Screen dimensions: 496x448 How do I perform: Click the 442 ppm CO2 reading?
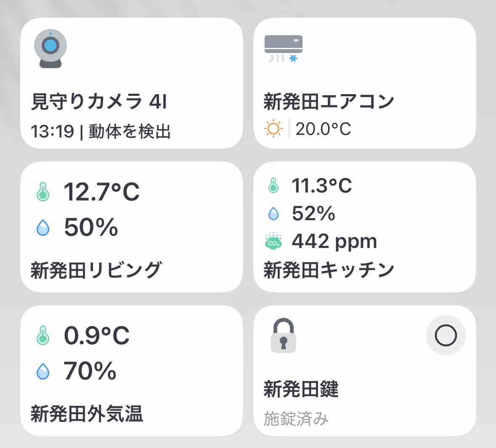click(x=334, y=242)
